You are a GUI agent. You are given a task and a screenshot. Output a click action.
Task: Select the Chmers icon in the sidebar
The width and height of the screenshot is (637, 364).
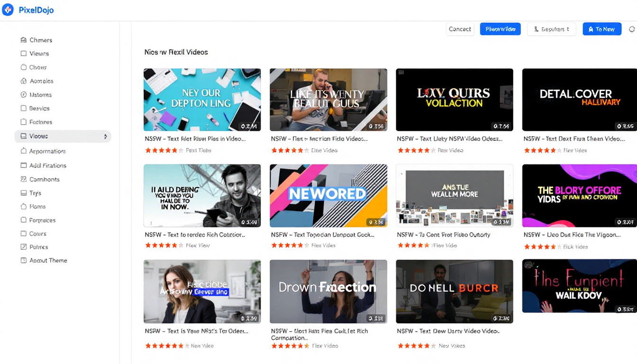(x=23, y=40)
